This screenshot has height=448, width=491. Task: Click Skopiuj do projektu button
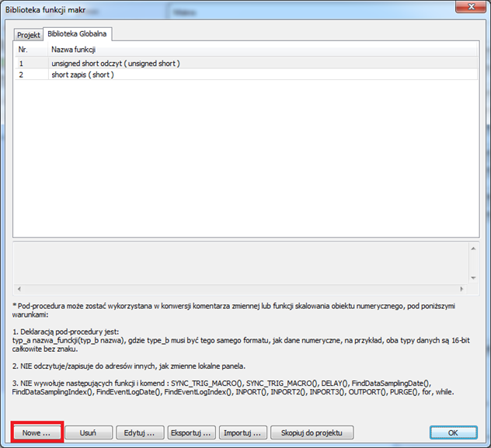(x=312, y=432)
